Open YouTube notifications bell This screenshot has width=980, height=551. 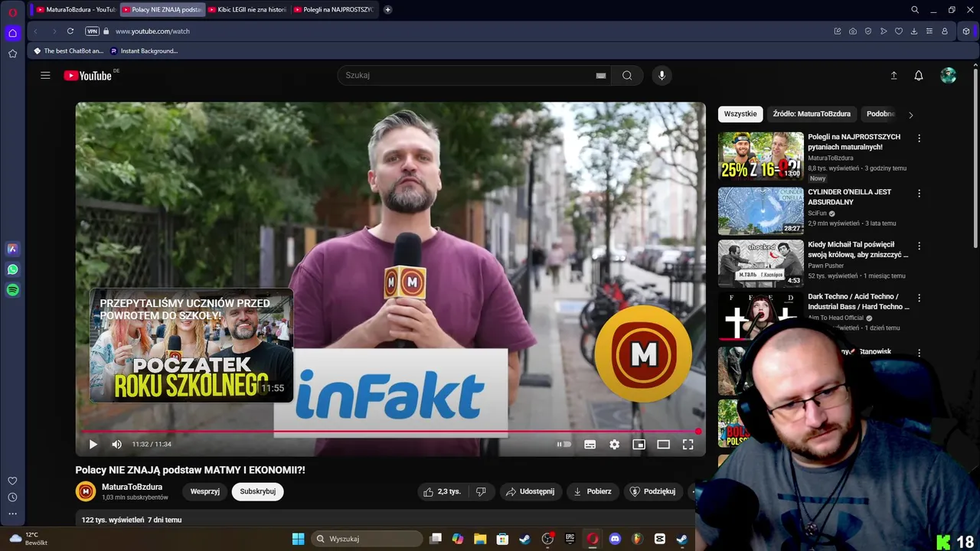pos(919,75)
